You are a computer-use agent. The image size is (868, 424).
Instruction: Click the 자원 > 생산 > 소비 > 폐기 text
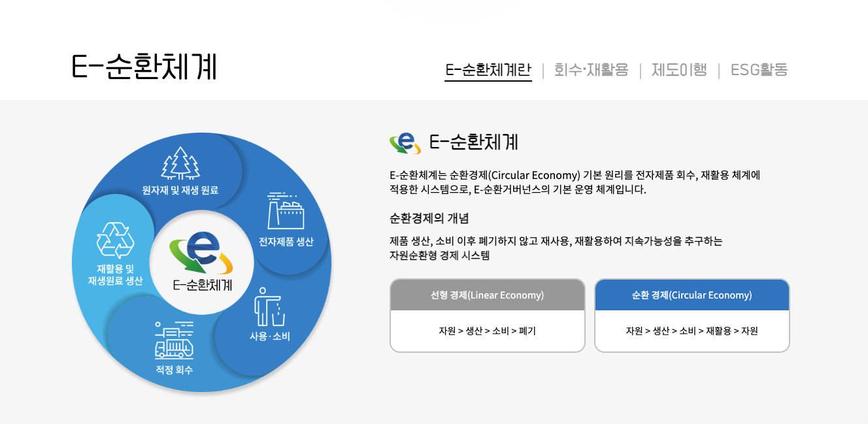coord(488,331)
